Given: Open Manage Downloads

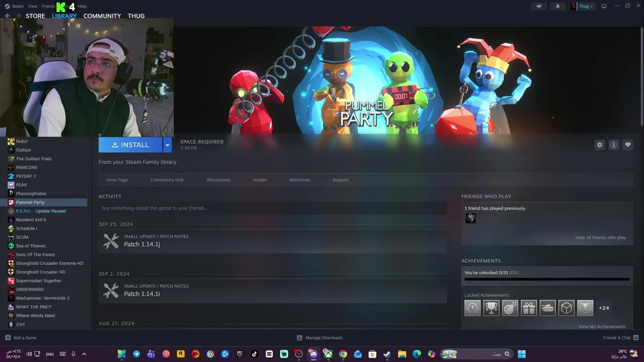Looking at the screenshot, I should point(319,338).
